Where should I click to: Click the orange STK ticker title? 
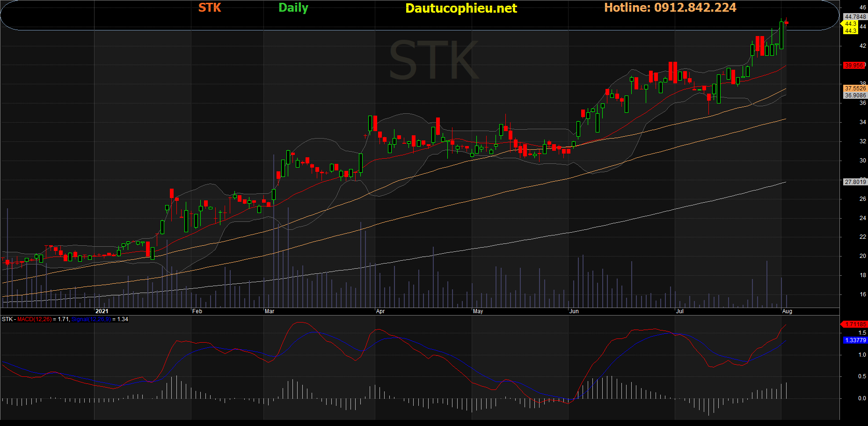point(210,7)
